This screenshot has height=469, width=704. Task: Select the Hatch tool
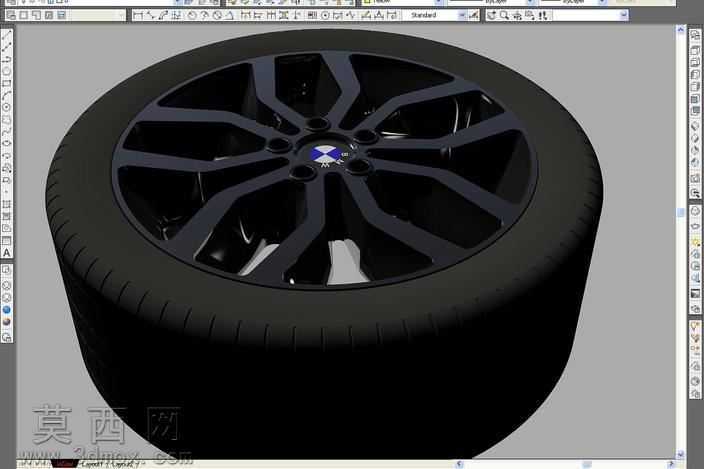point(6,204)
